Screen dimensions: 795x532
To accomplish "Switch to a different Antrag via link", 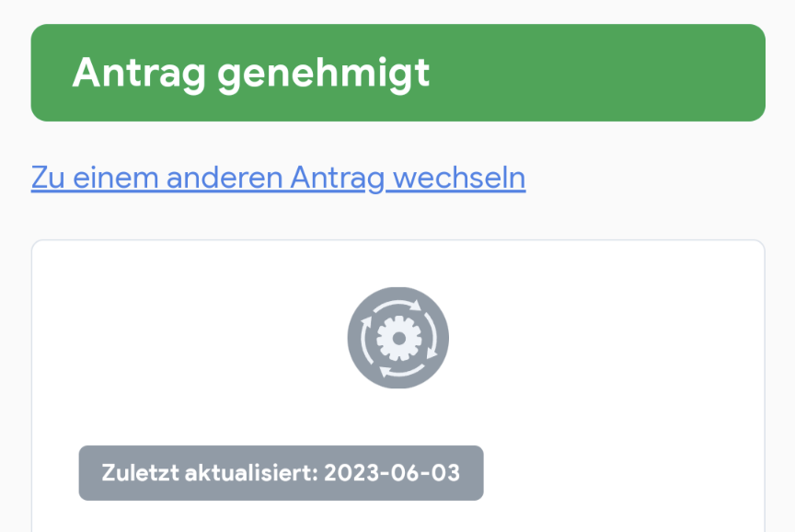I will coord(278,177).
